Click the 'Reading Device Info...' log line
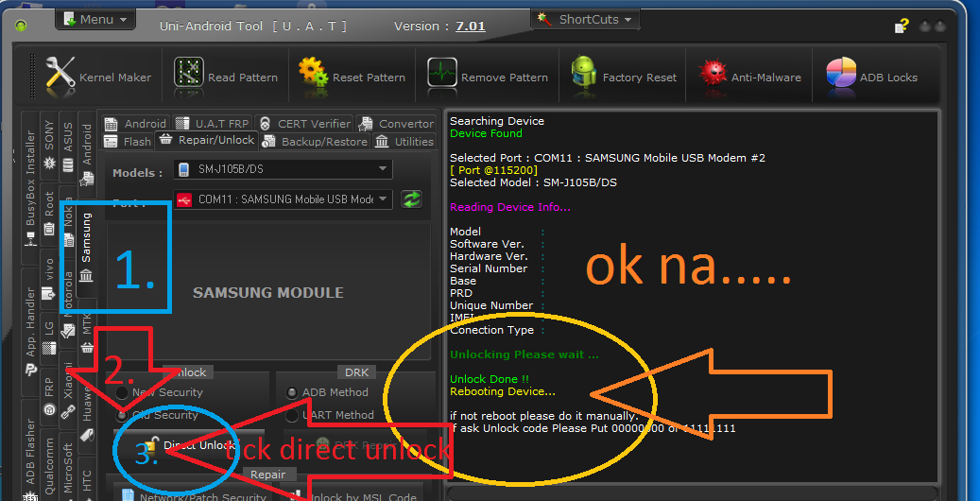The height and width of the screenshot is (501, 980). pos(510,207)
